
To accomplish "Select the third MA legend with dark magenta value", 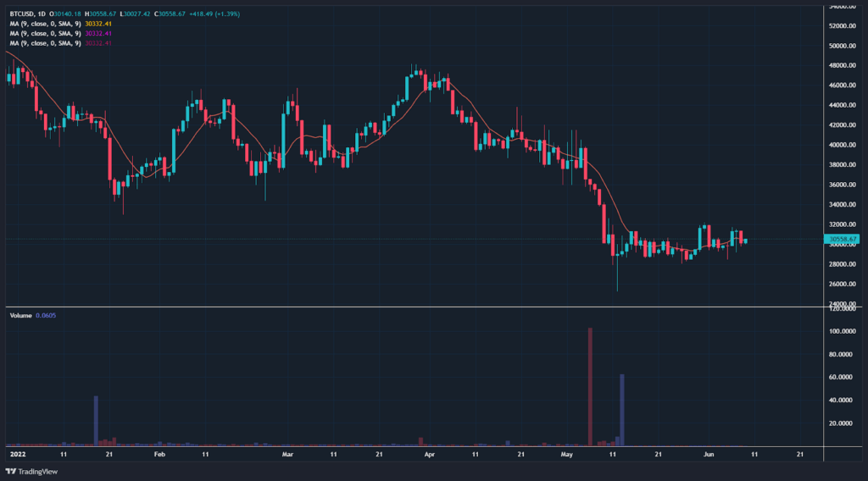I will point(61,43).
